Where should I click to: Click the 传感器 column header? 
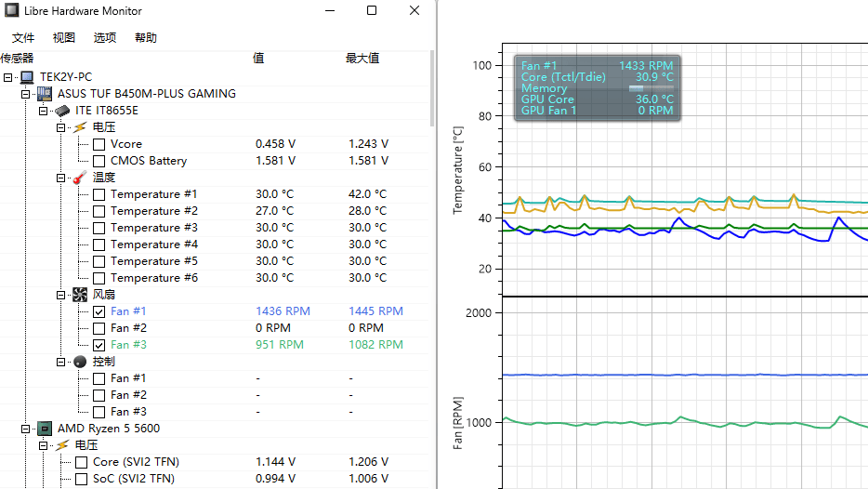click(x=17, y=59)
